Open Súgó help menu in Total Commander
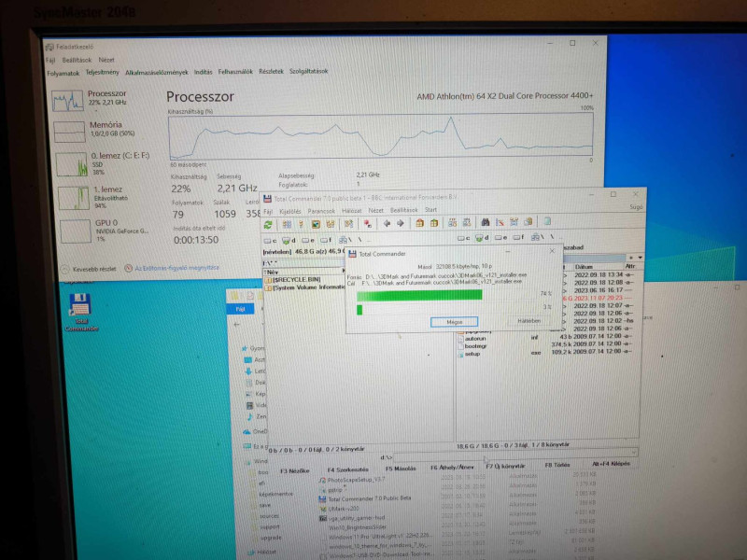 636,206
